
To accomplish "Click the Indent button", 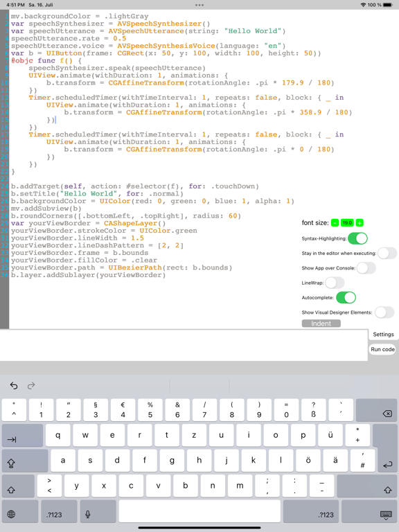I will pos(321,323).
